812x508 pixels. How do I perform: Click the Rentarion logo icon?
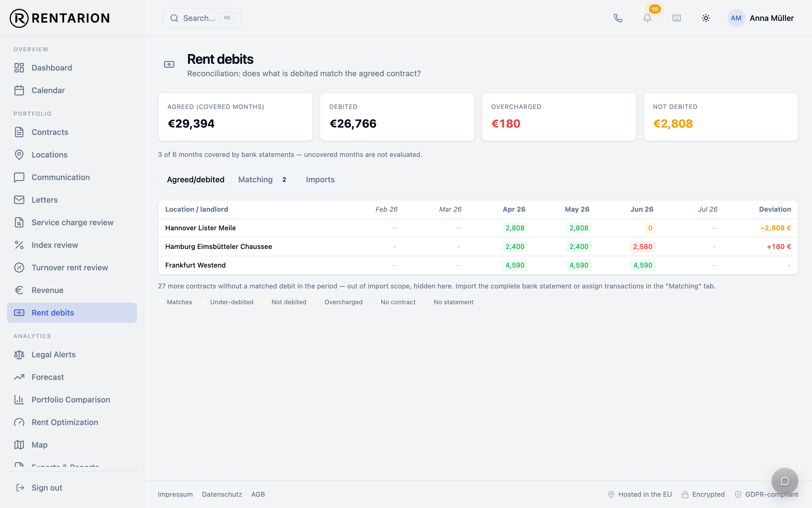(x=19, y=18)
